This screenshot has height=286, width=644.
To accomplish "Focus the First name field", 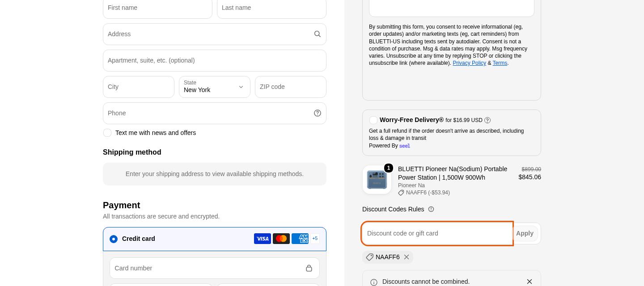I will pyautogui.click(x=157, y=8).
